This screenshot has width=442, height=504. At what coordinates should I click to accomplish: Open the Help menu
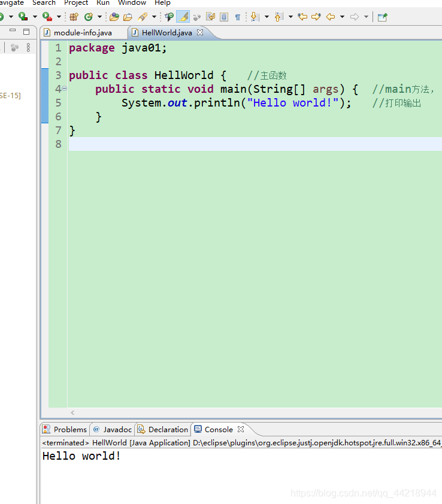(162, 2)
